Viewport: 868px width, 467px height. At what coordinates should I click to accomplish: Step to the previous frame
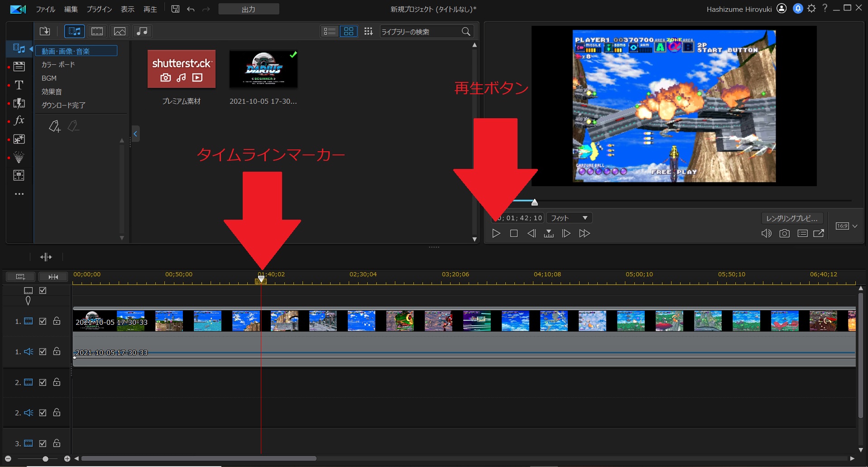532,233
